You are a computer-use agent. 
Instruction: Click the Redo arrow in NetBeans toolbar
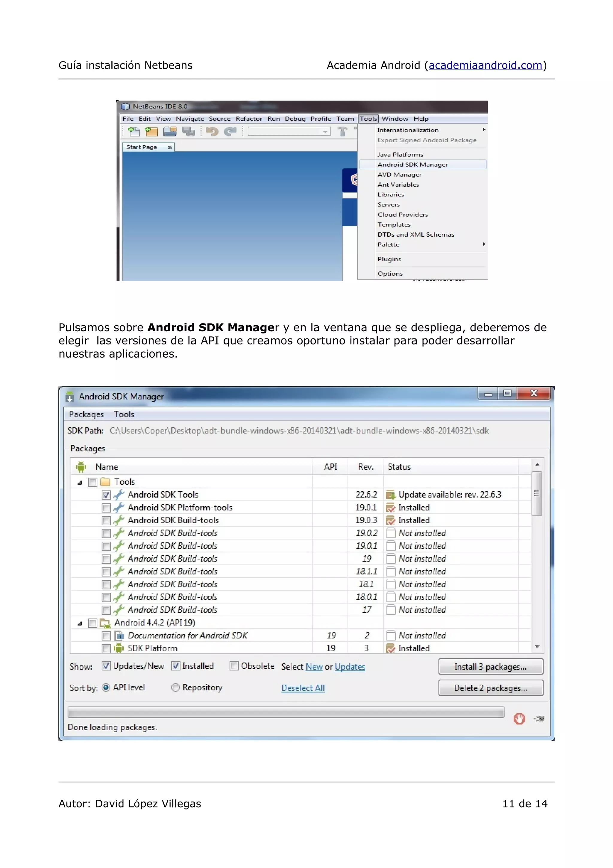coord(230,131)
